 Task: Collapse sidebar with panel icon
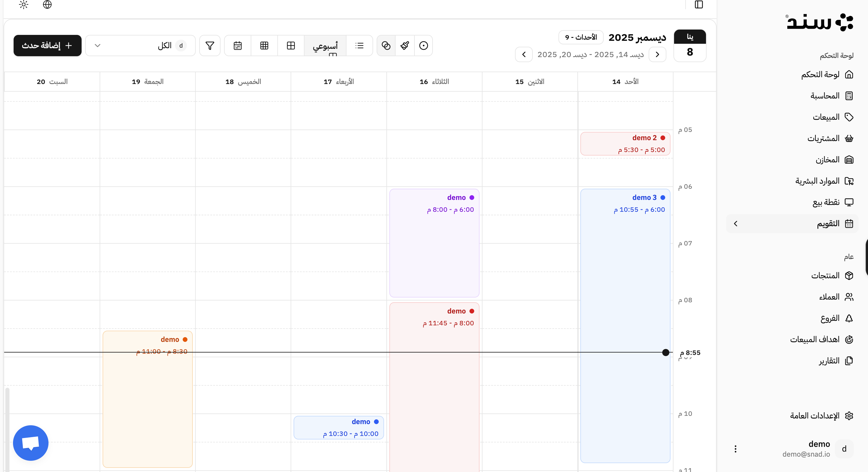pos(699,5)
